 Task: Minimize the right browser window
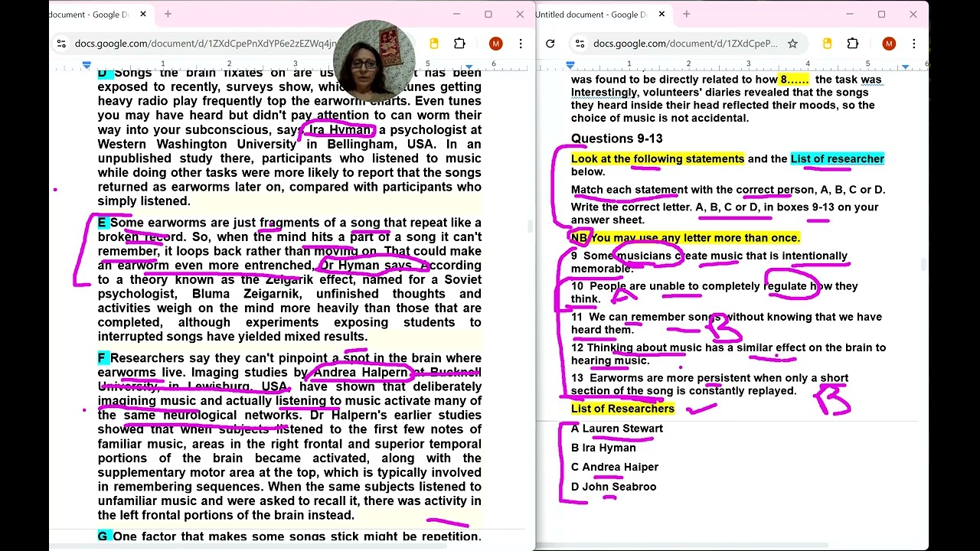coord(849,14)
